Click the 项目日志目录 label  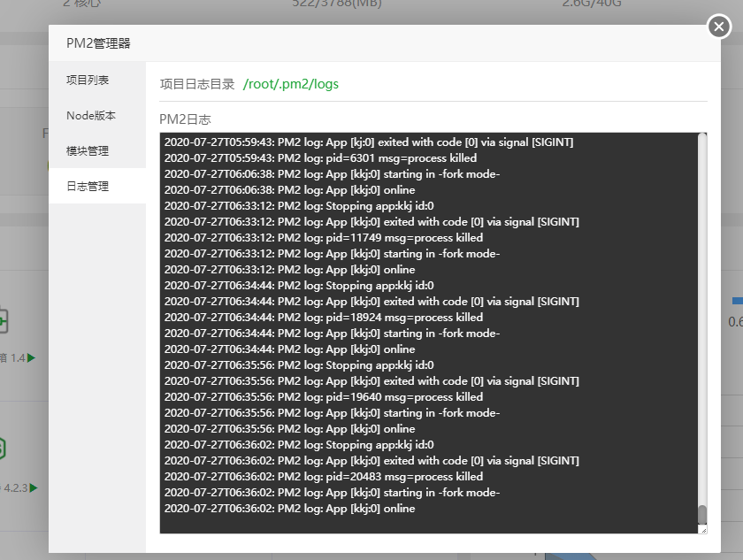click(x=197, y=84)
